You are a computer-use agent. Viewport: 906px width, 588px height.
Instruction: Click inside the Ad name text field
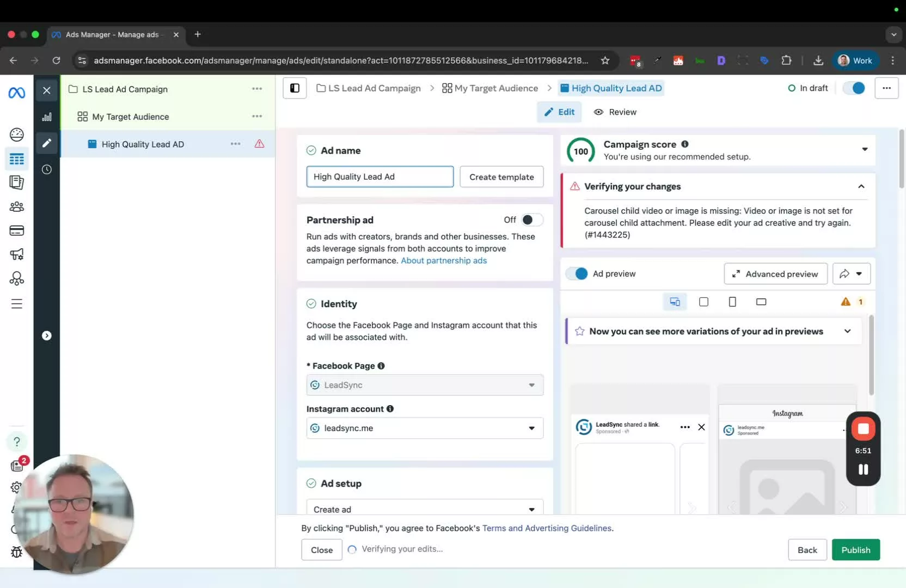pos(380,176)
